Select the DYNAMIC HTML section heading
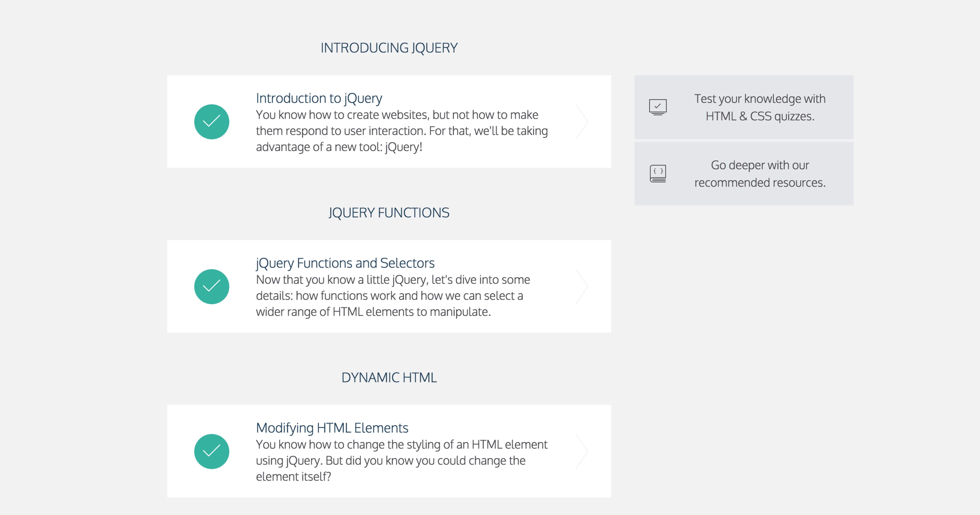Image resolution: width=980 pixels, height=515 pixels. click(389, 377)
